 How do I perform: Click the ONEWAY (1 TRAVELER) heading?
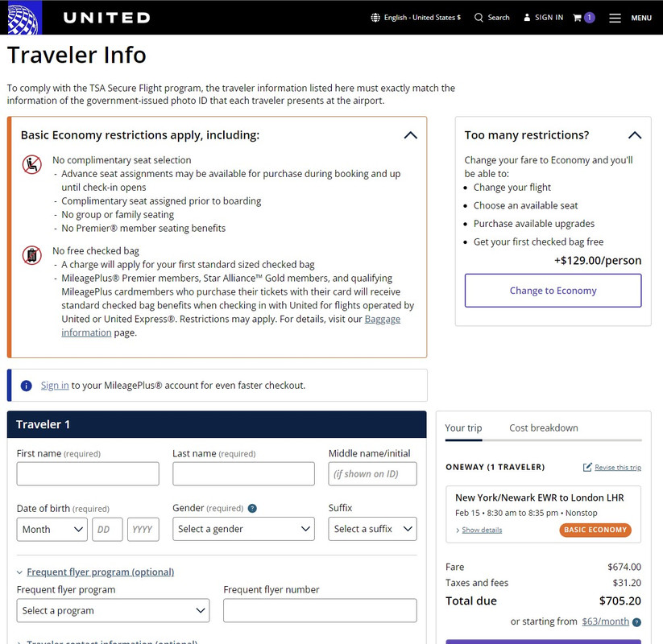pyautogui.click(x=495, y=468)
